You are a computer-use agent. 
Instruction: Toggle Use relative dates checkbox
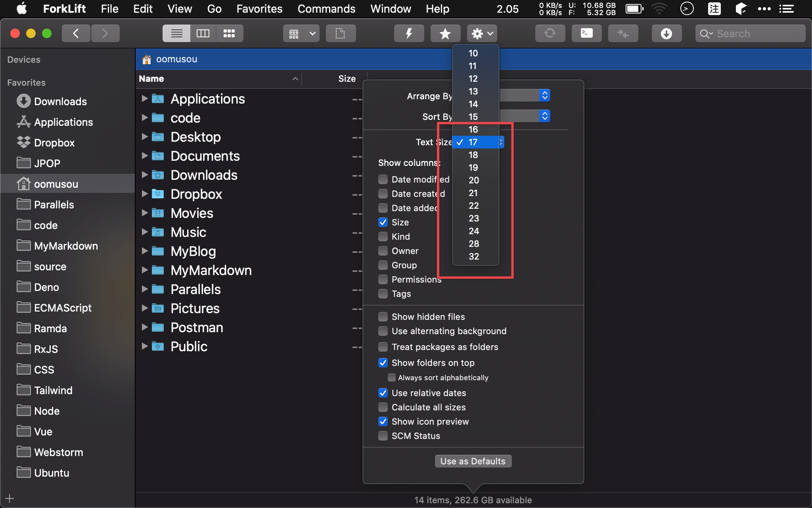click(382, 393)
